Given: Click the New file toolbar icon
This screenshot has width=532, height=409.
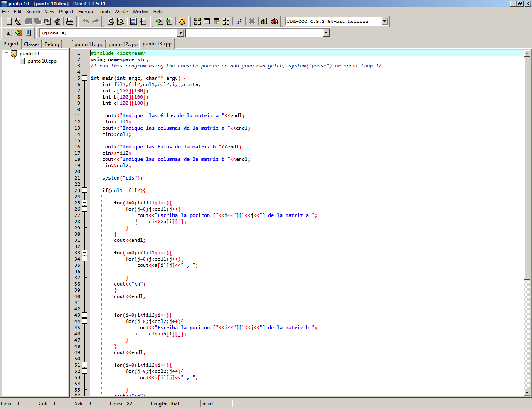Looking at the screenshot, I should coord(9,21).
